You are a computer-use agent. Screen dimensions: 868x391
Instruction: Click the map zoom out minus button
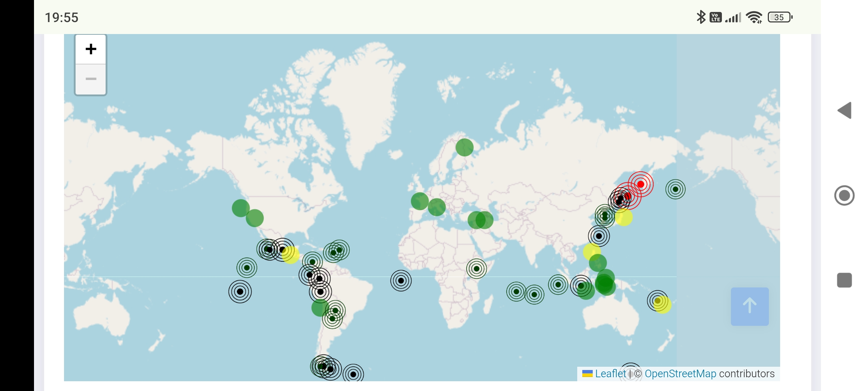[x=91, y=79]
